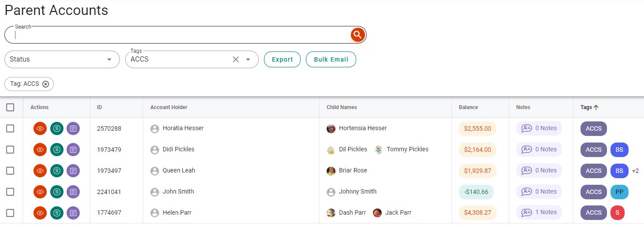
Task: Expand the +2 extra tags for Queen Leah
Action: point(635,171)
